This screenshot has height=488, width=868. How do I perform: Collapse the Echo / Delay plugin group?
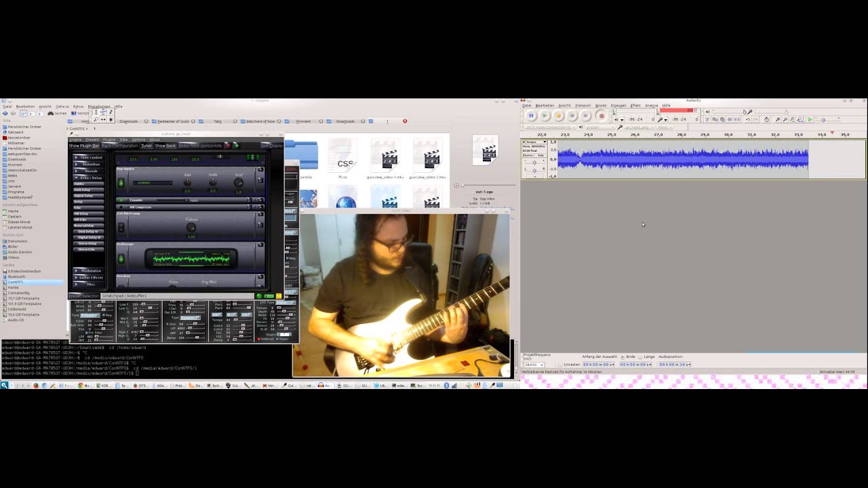pyautogui.click(x=89, y=178)
